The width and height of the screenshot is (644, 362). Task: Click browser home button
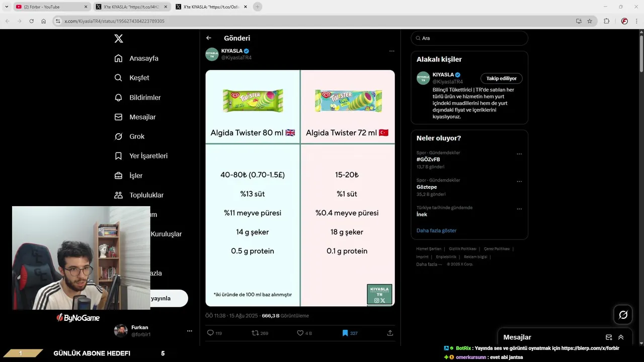44,21
